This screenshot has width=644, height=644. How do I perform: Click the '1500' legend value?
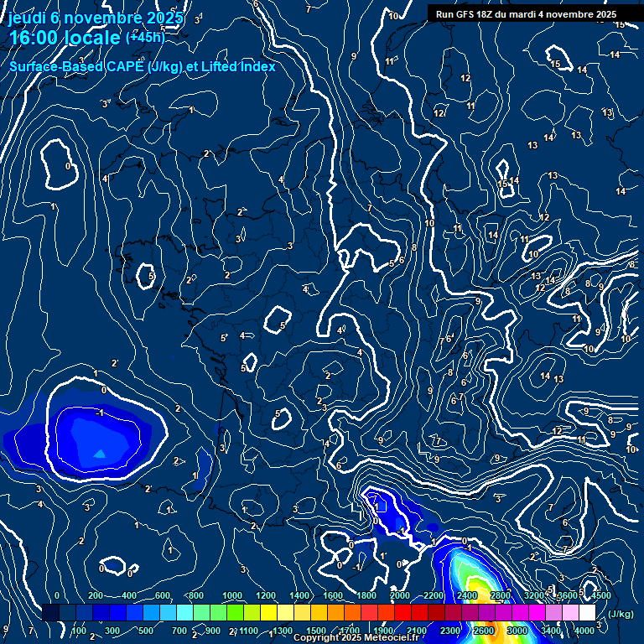[316, 631]
